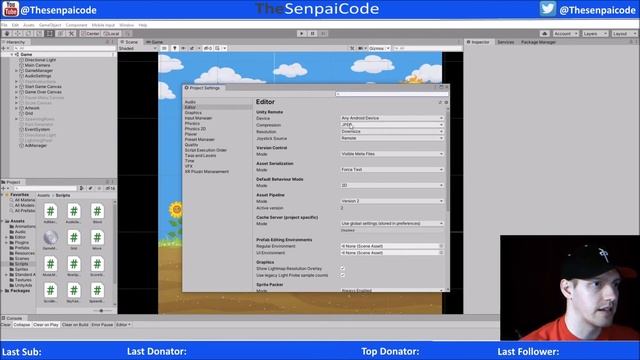Open the Shaded draw mode dropdown
Screen dimensions: 640x360
(x=138, y=48)
